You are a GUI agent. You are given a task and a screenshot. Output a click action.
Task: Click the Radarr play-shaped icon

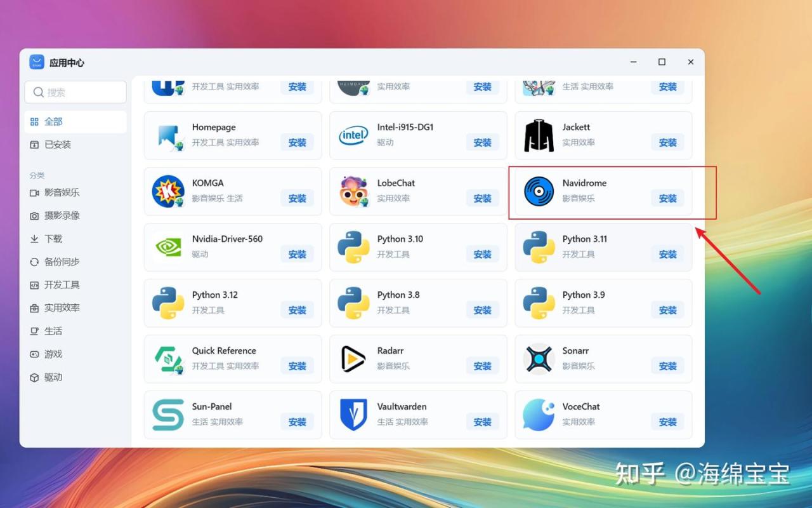coord(353,359)
